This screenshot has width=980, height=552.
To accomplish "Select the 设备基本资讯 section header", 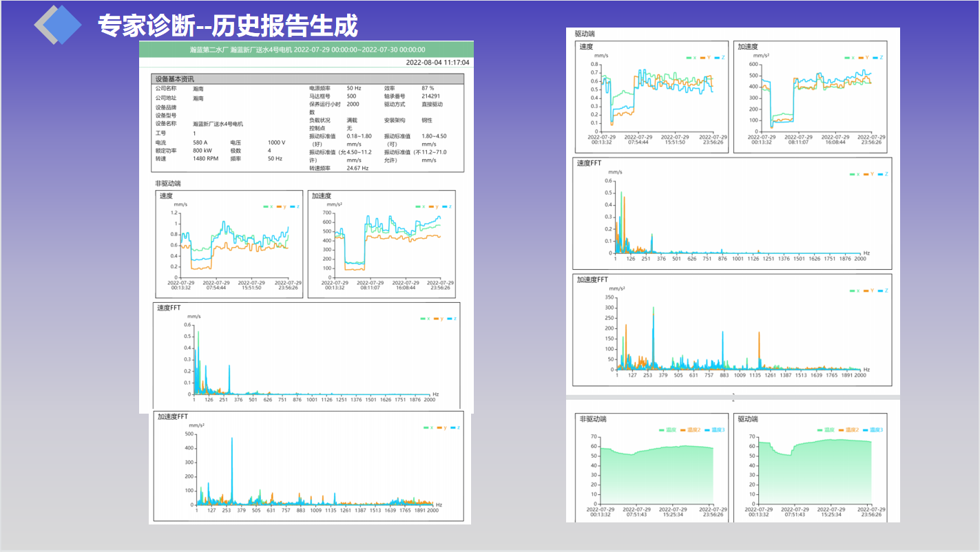I will [x=174, y=79].
